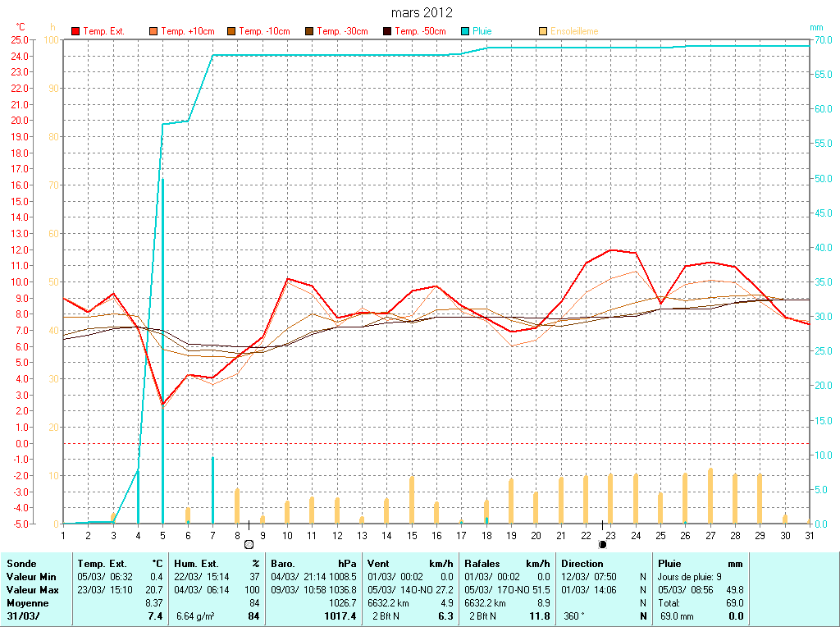Click the Ensoleillement legend label
The height and width of the screenshot is (627, 840).
coord(574,31)
